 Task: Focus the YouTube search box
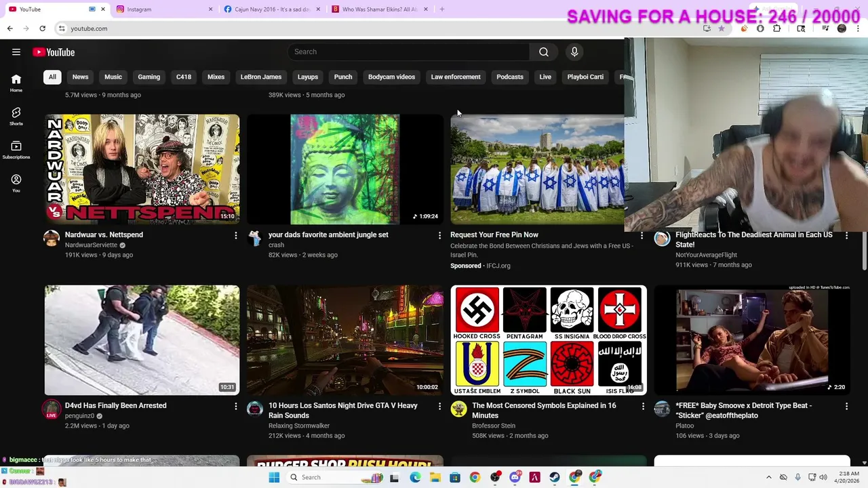(409, 52)
